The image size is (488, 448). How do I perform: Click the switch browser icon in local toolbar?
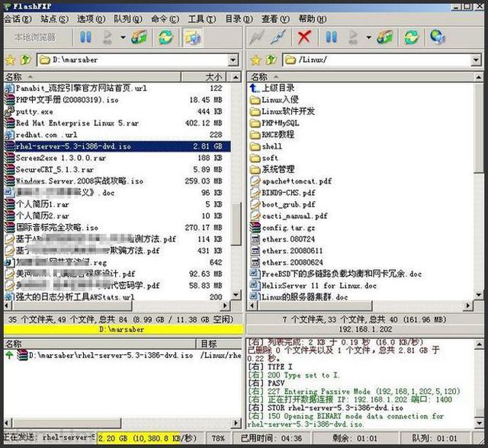[192, 37]
